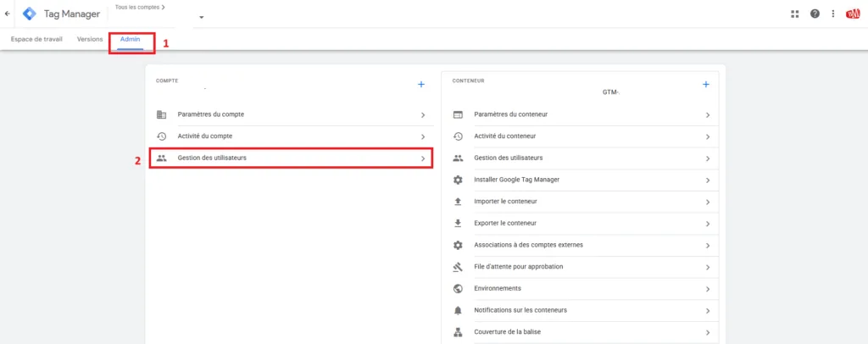
Task: Expand chevron of Notifications sur les conteneurs
Action: [708, 311]
